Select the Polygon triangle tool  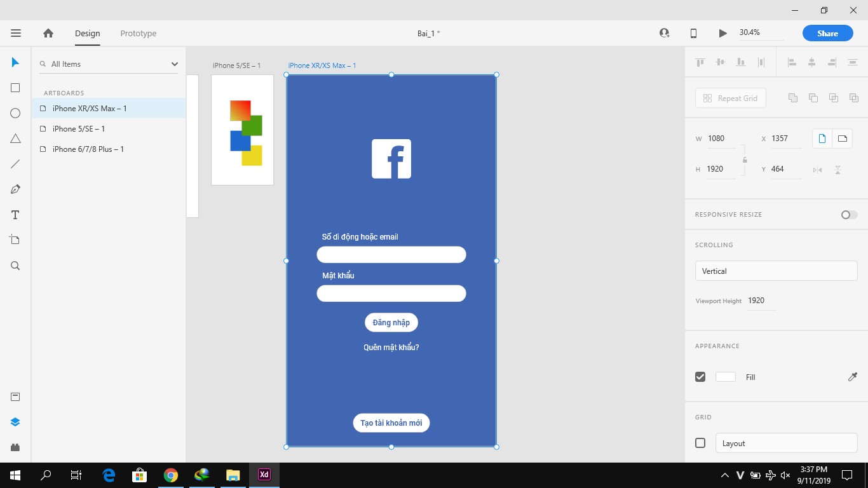click(15, 139)
